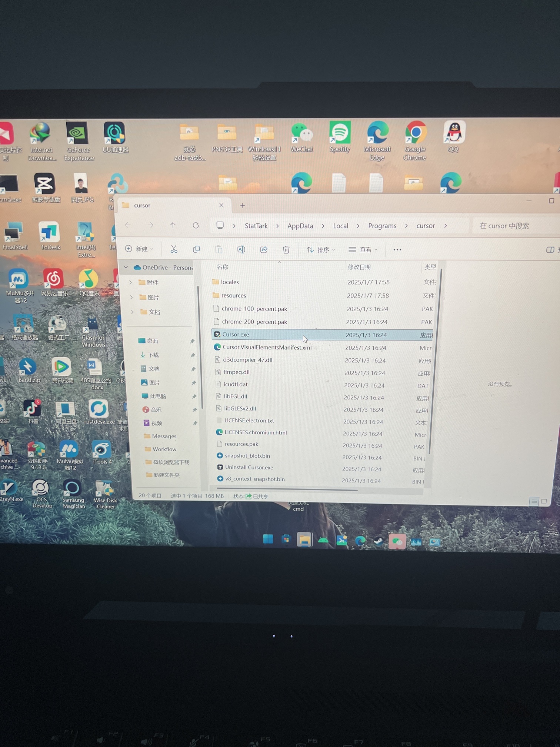Open Spotify desktop shortcut

(339, 137)
